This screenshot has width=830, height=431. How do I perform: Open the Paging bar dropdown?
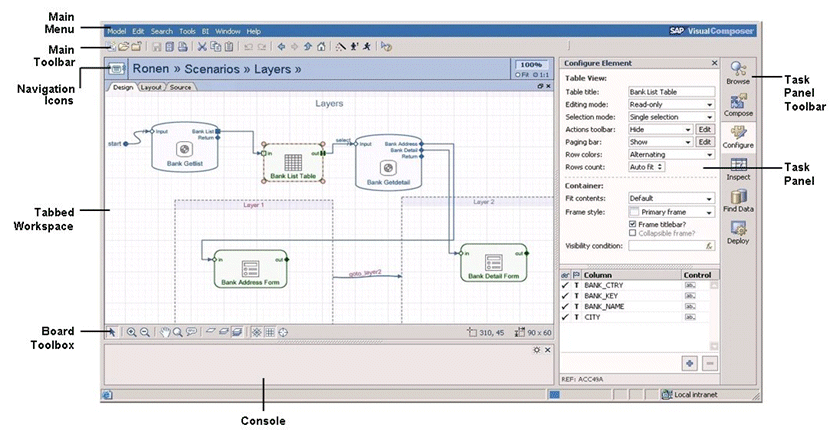tap(660, 142)
